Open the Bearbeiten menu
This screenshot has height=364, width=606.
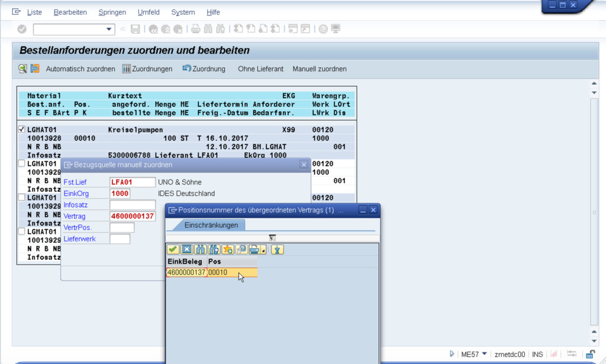tap(70, 12)
